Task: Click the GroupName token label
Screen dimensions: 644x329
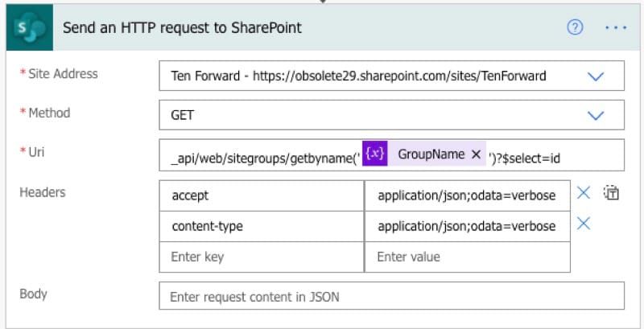Action: (431, 154)
